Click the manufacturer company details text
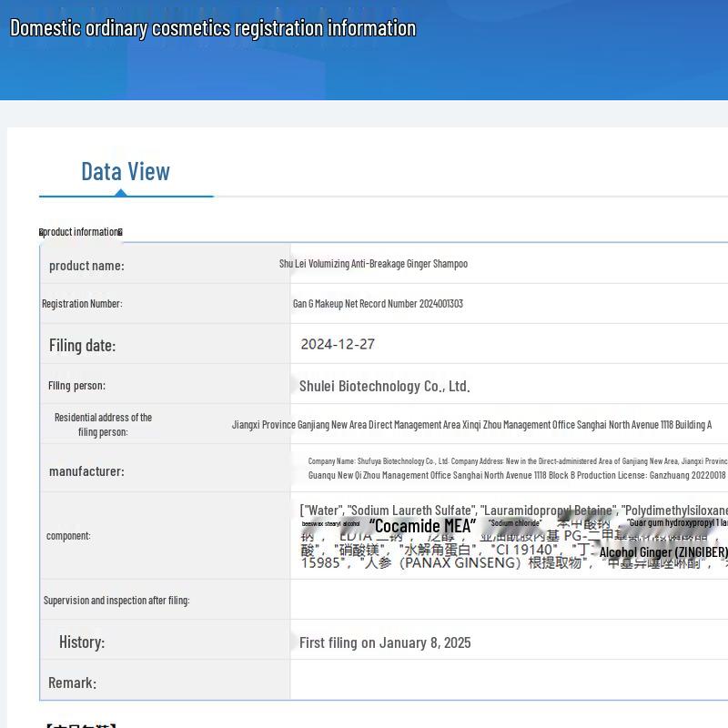Screen dimensions: 728x728 point(516,468)
